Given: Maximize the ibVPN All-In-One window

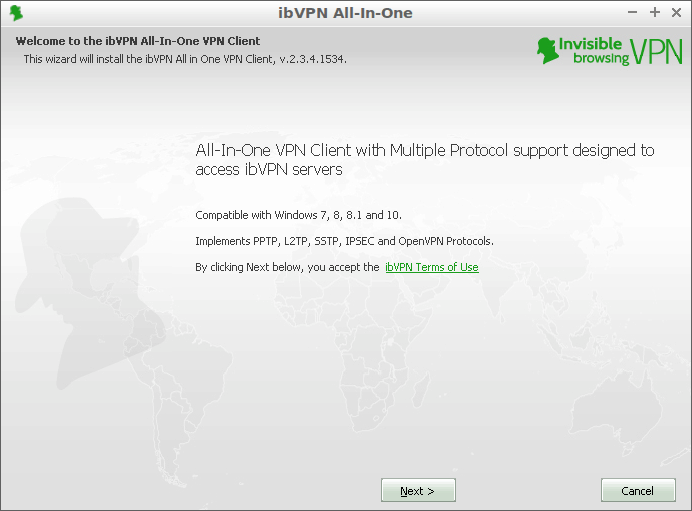Looking at the screenshot, I should pyautogui.click(x=655, y=12).
